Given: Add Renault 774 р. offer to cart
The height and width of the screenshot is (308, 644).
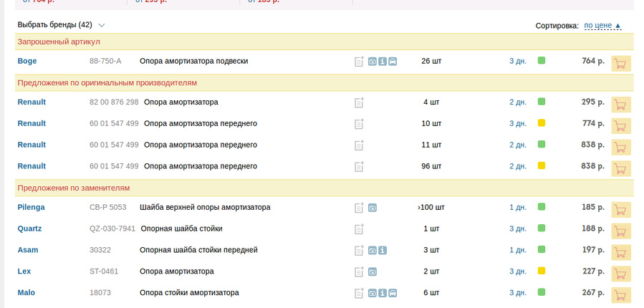Looking at the screenshot, I should pyautogui.click(x=621, y=126).
